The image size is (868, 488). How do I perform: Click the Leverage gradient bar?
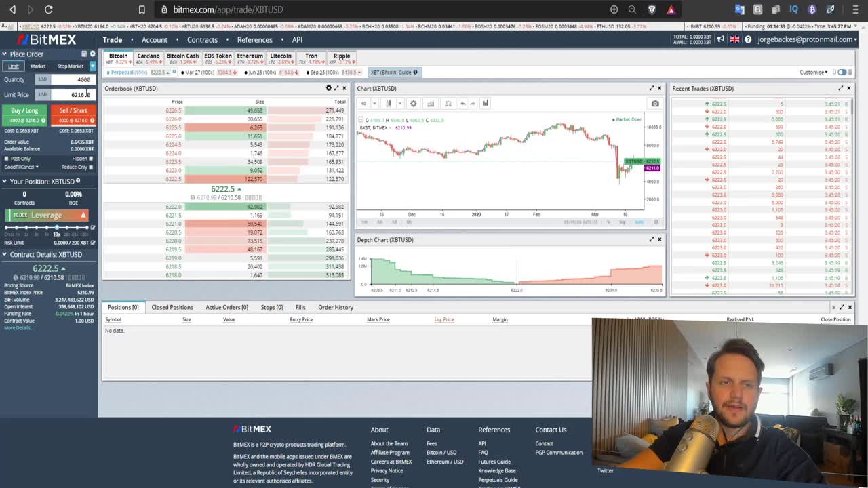click(46, 215)
